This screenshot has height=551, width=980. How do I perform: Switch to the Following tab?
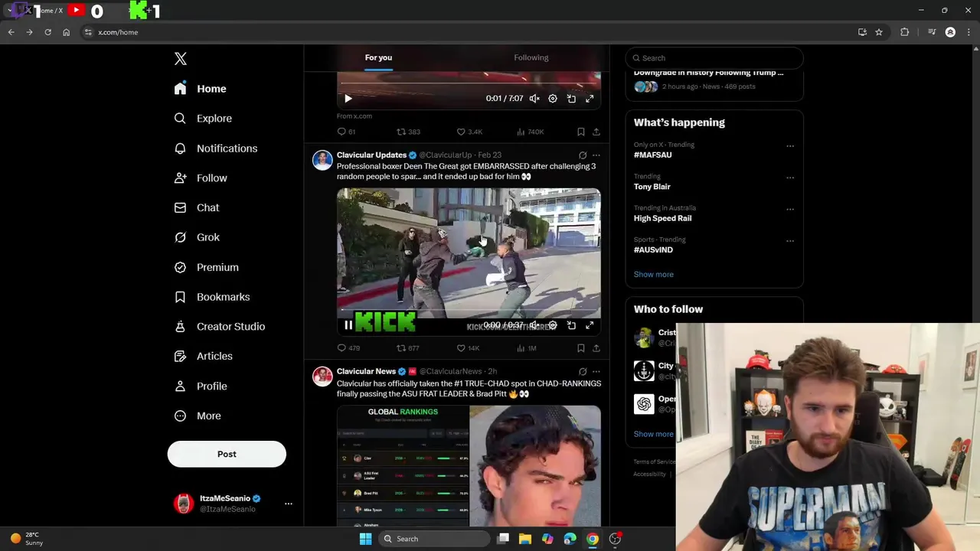click(x=531, y=57)
